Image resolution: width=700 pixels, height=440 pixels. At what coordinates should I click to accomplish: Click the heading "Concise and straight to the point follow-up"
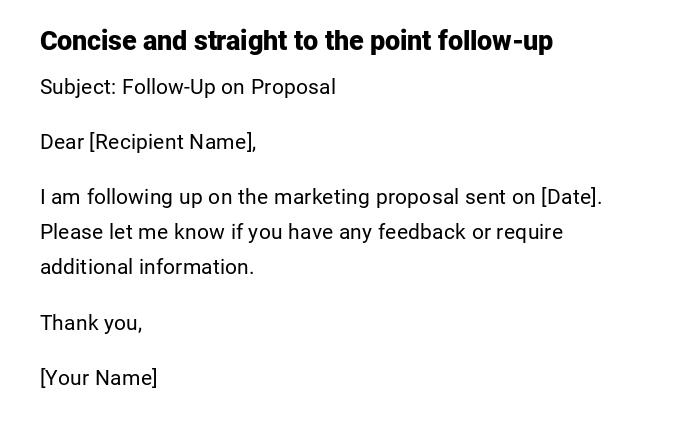point(296,41)
